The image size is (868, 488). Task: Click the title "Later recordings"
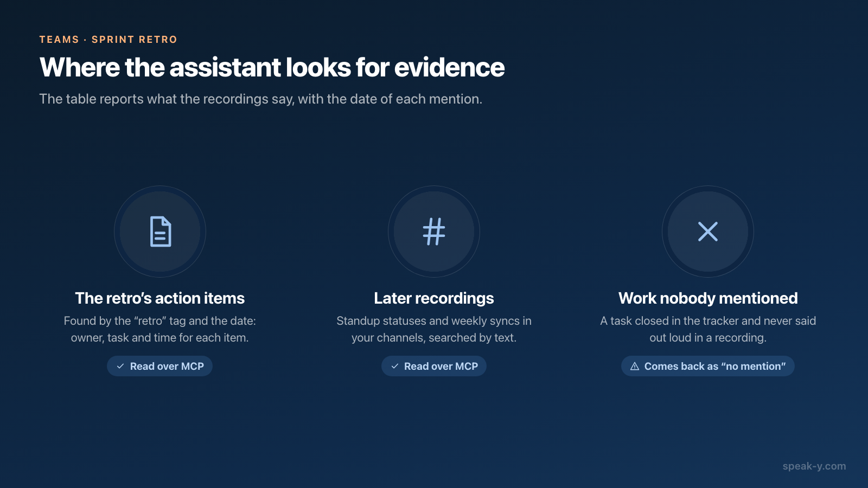point(434,298)
